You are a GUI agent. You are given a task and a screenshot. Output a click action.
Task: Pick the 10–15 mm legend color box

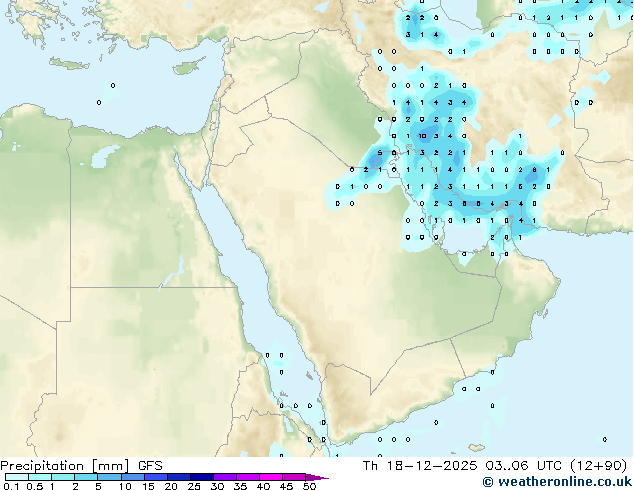point(133,477)
